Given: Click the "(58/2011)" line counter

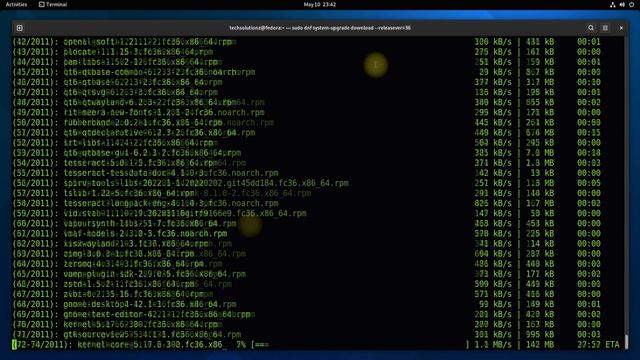Looking at the screenshot, I should [x=36, y=203].
